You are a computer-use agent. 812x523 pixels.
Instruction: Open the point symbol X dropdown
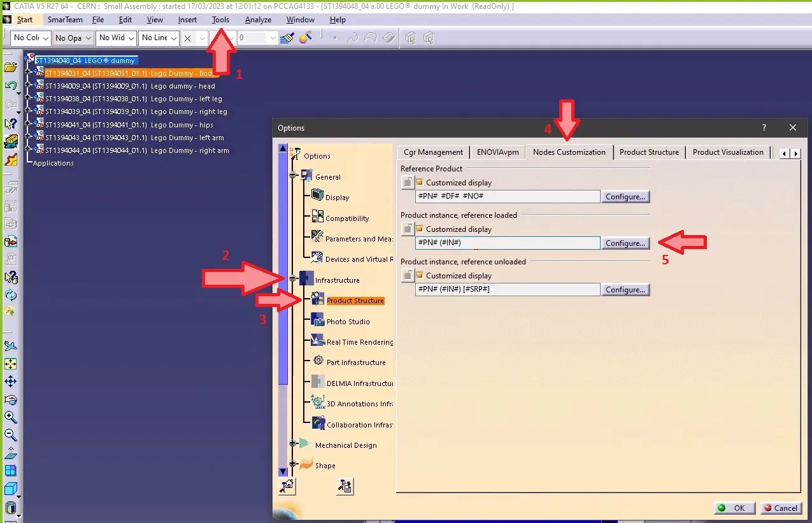[x=194, y=38]
